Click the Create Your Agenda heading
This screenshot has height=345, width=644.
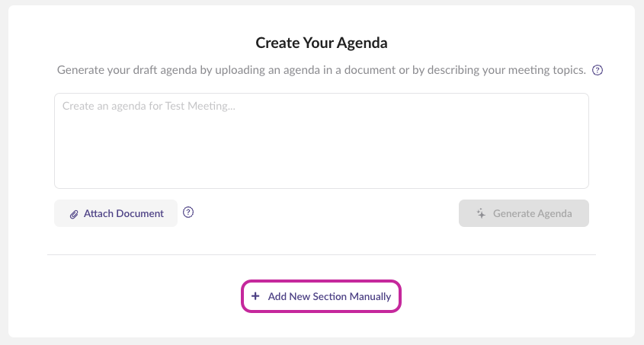pos(322,43)
